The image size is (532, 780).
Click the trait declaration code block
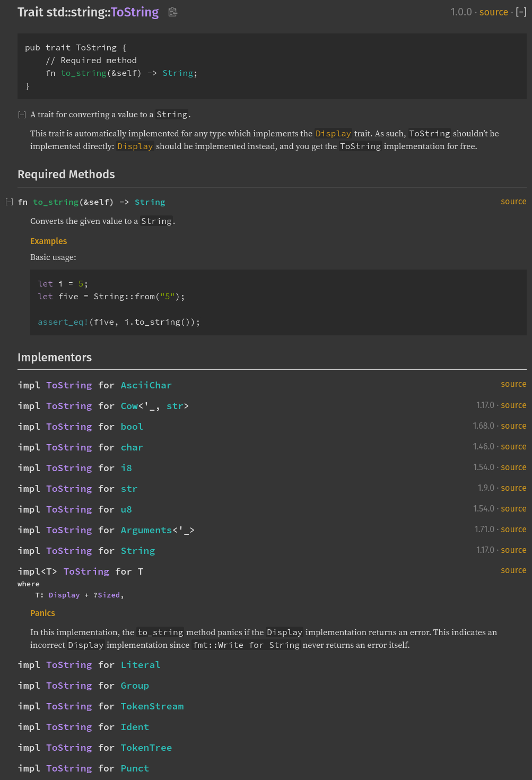272,66
